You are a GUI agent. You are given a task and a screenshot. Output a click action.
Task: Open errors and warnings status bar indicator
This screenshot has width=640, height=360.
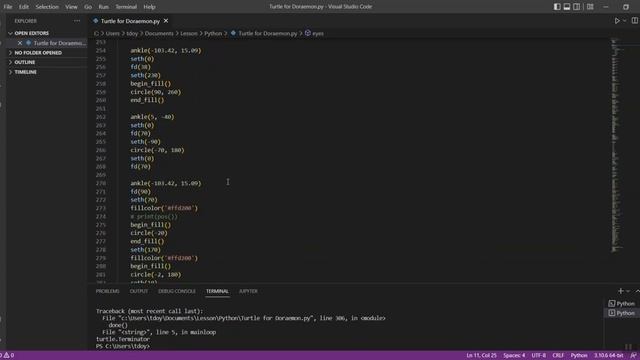coord(7,356)
